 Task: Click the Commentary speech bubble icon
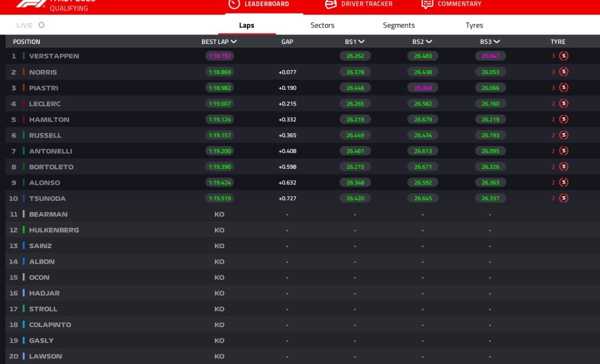(x=427, y=4)
